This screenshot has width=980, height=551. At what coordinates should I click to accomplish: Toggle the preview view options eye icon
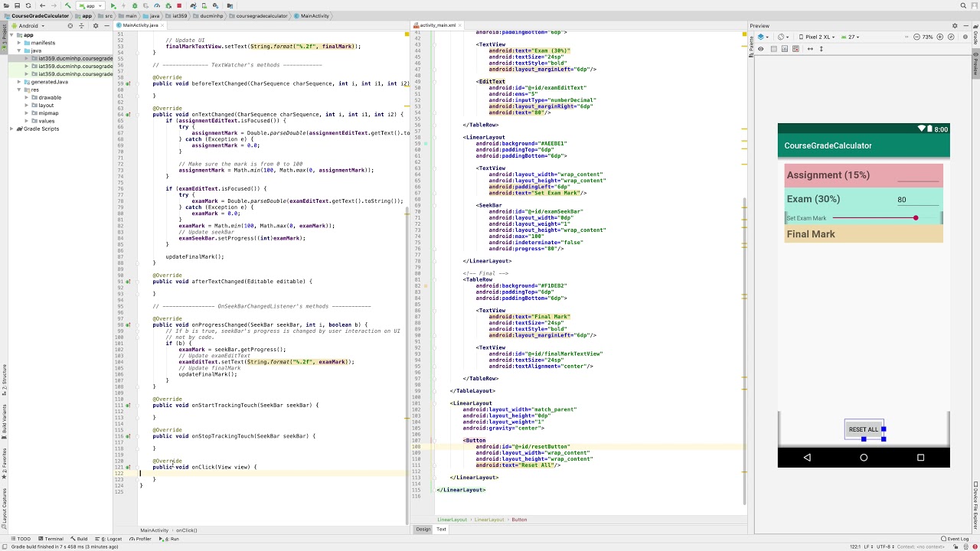click(x=760, y=49)
